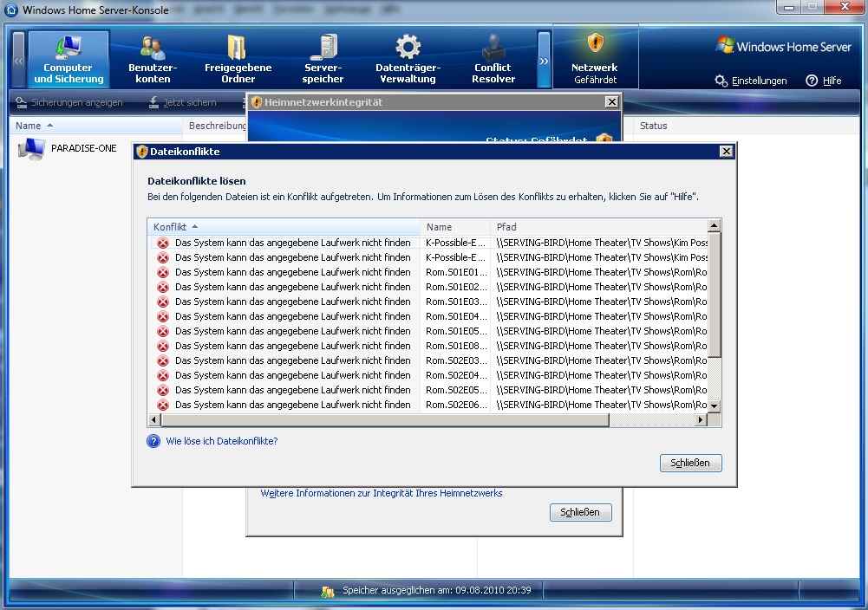
Task: Select error icon of Rom.S01E08 row
Action: (x=163, y=347)
